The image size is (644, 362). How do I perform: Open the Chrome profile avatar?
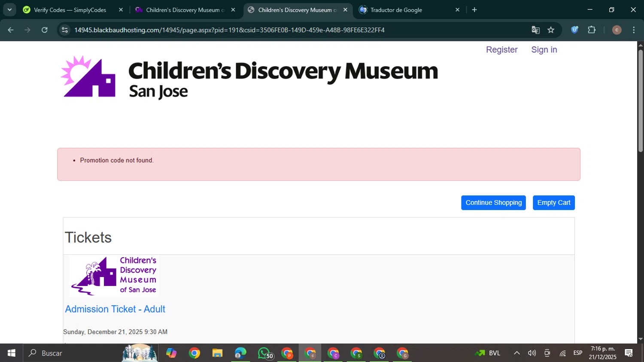click(617, 30)
